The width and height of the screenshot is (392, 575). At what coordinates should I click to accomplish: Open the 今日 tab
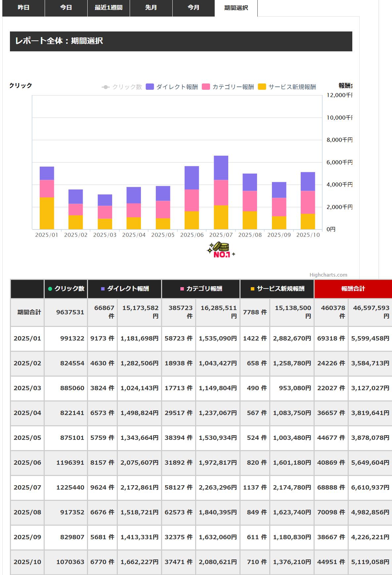(66, 8)
